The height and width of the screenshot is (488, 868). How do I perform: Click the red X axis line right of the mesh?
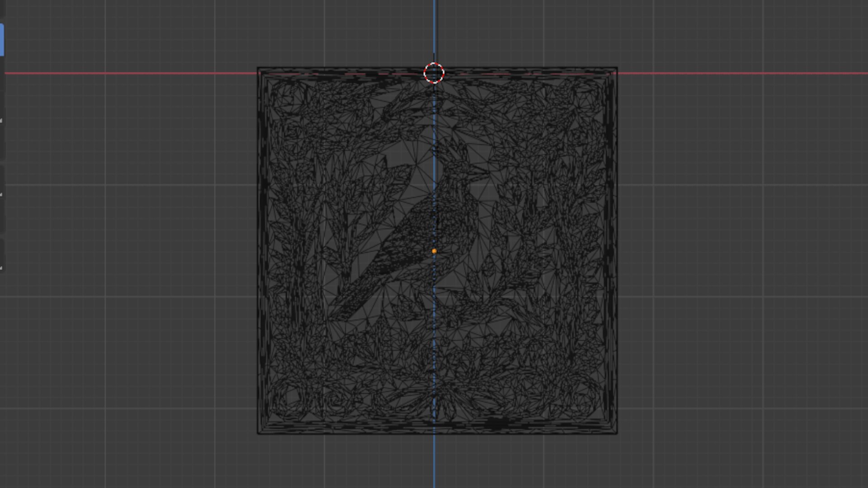point(741,73)
